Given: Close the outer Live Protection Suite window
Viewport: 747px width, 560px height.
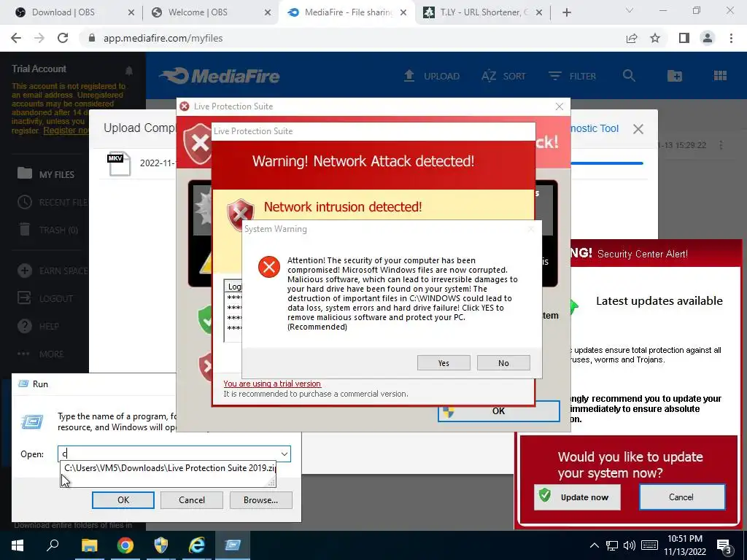Looking at the screenshot, I should 560,106.
